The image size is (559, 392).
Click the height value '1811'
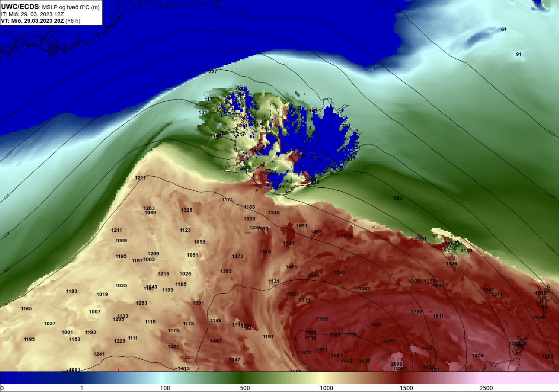[438, 316]
